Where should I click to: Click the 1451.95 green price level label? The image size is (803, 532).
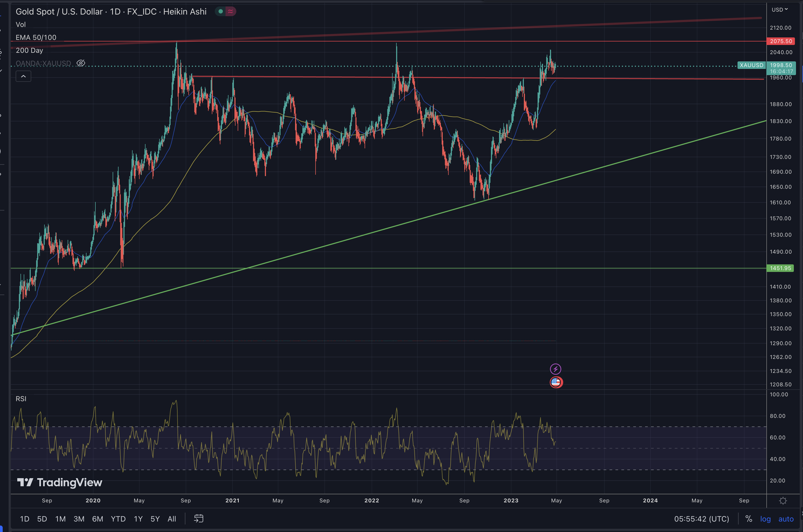point(780,268)
